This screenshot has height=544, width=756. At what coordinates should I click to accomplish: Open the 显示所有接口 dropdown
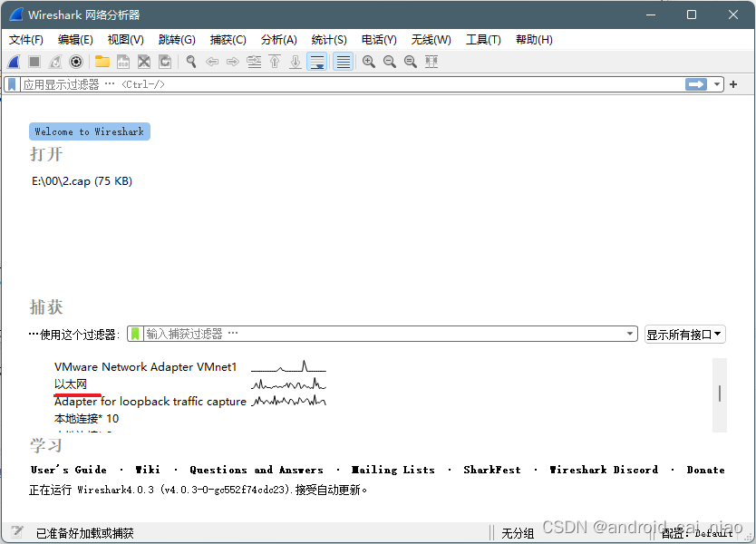point(684,335)
